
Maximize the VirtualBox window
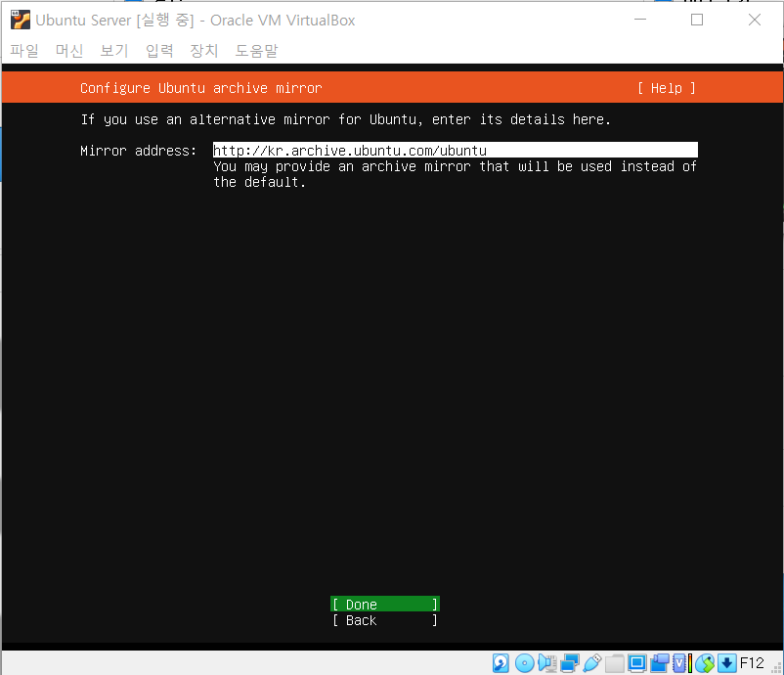tap(697, 20)
